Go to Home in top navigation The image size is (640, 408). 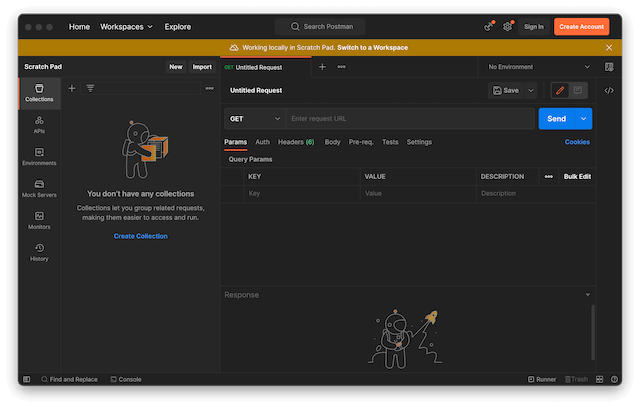(x=79, y=27)
